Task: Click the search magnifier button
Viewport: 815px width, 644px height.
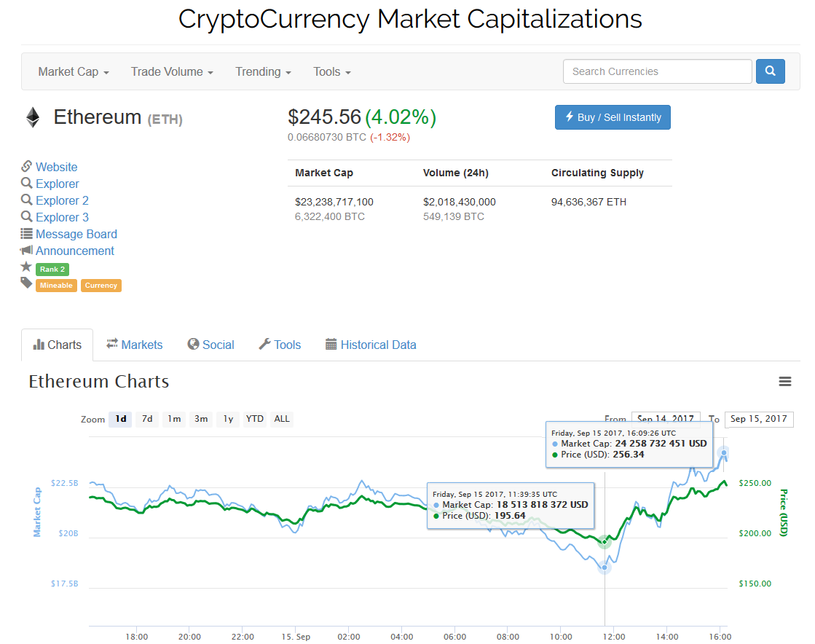Action: (x=770, y=71)
